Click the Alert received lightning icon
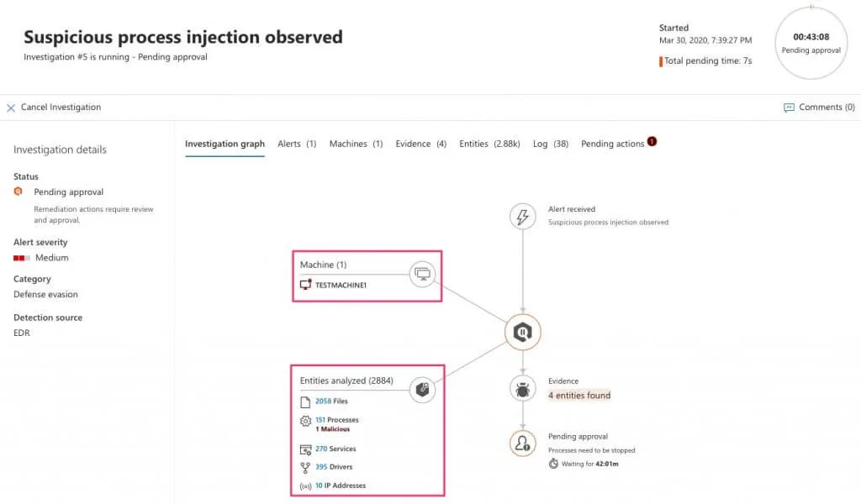 523,217
